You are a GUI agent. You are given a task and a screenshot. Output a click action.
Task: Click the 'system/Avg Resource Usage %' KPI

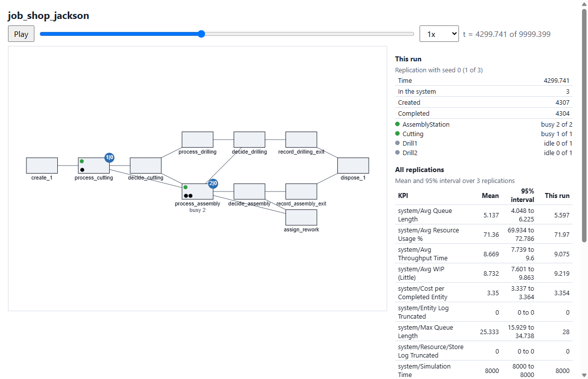pos(428,234)
